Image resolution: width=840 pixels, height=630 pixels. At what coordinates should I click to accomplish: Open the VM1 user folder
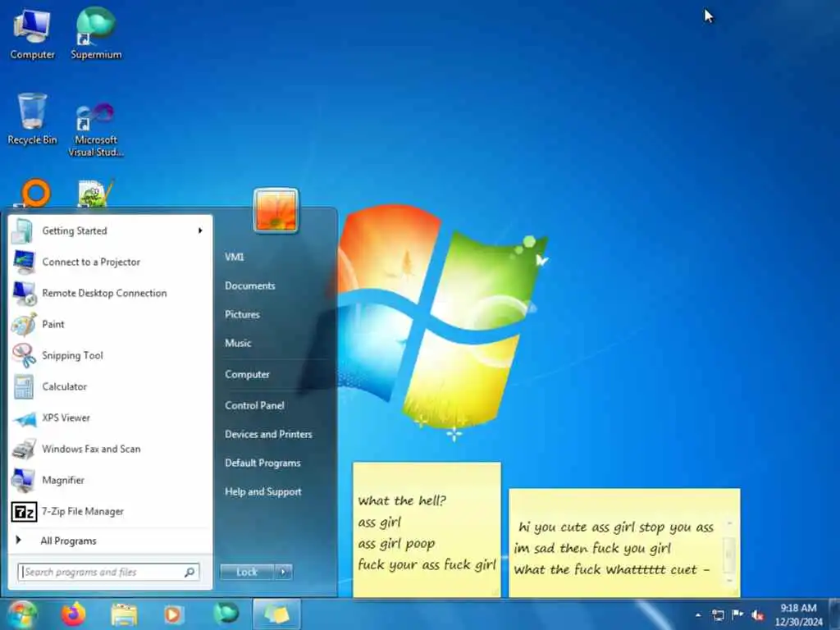coord(234,257)
